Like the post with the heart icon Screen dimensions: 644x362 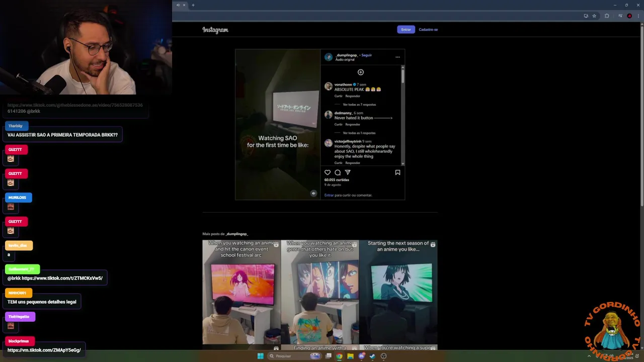click(x=328, y=172)
